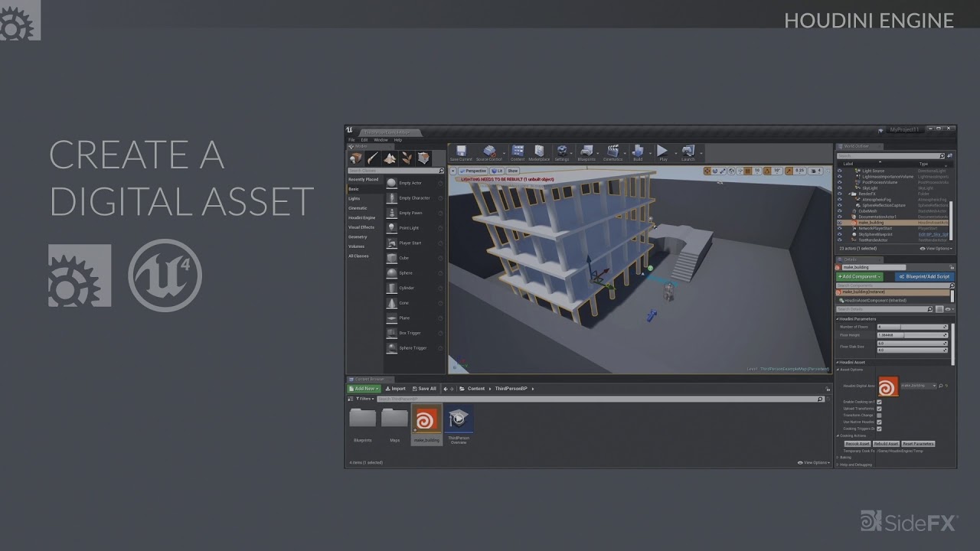Viewport: 980px width, 551px height.
Task: Adjust the Floor Height slider
Action: tap(913, 334)
